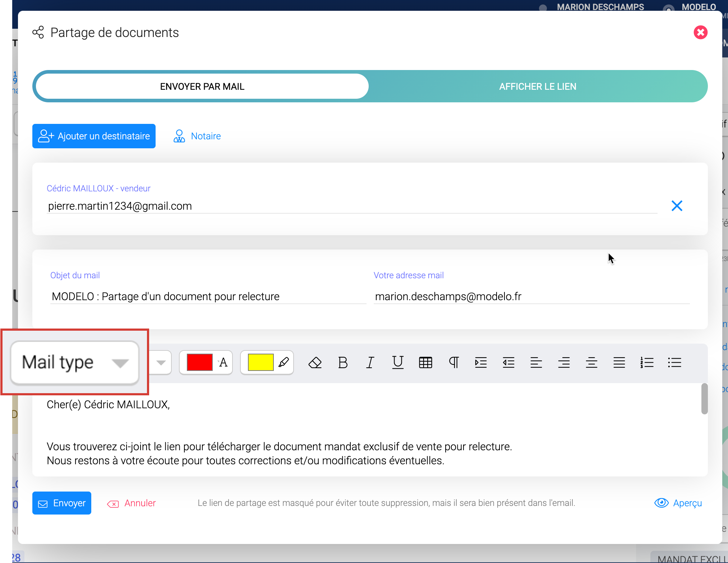The image size is (728, 563).
Task: Increase indent of the paragraph
Action: [x=481, y=363]
